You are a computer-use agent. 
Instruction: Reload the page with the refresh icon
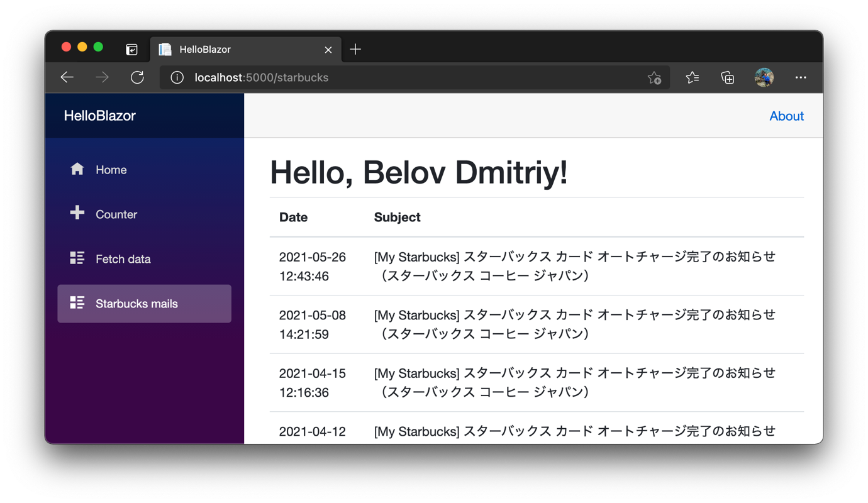click(137, 77)
